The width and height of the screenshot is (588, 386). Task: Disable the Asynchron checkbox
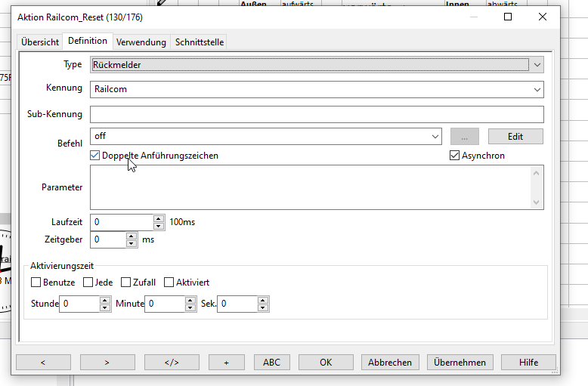[x=455, y=156]
